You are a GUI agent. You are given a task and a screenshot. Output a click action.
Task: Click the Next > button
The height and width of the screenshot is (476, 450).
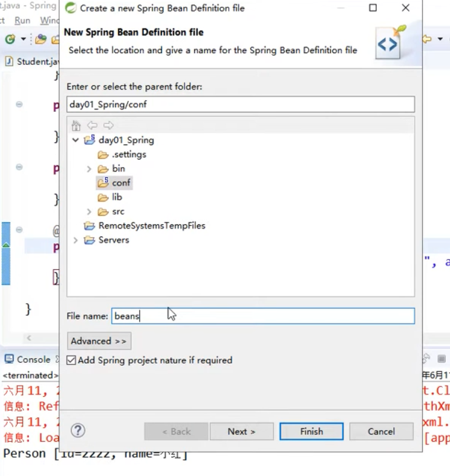point(242,431)
